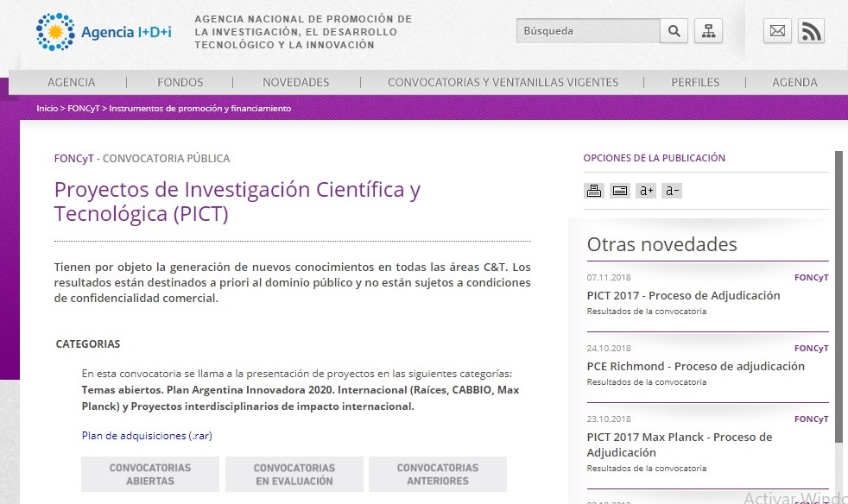Click FONCyT tag on 24.10.2018 item
Screen dimensions: 848x504
point(811,349)
